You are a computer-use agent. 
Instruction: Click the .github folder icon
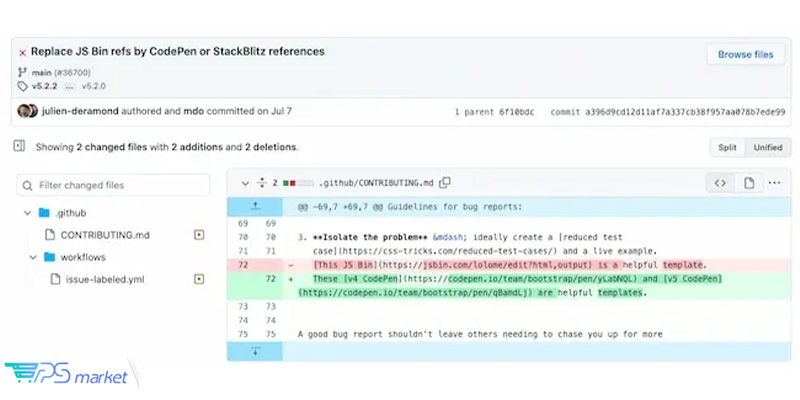pos(44,213)
